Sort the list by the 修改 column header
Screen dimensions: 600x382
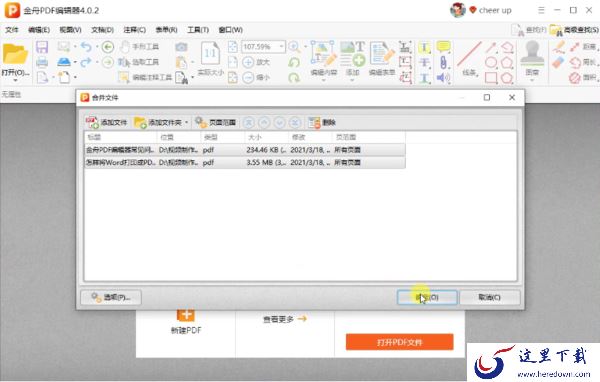click(310, 137)
